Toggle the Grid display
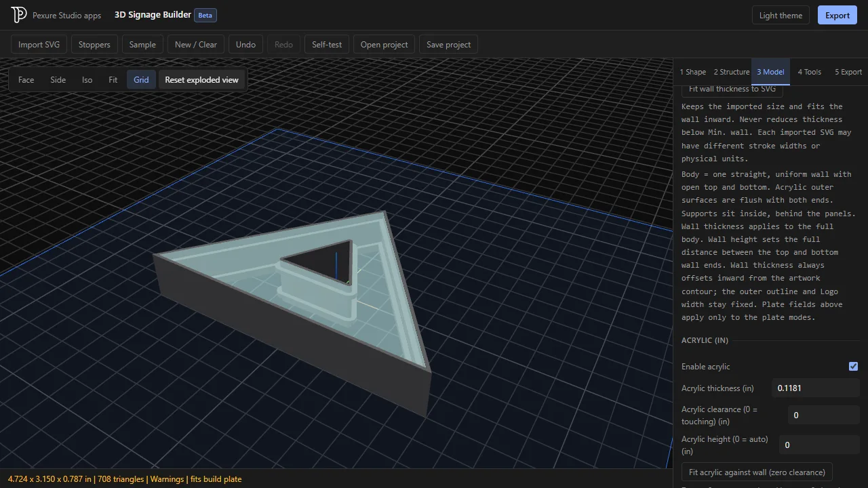The width and height of the screenshot is (868, 488). (x=141, y=80)
